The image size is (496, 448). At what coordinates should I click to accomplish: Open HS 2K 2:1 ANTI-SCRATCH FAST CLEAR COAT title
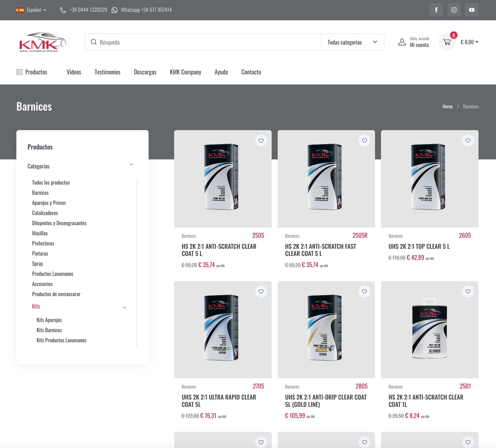click(x=320, y=250)
